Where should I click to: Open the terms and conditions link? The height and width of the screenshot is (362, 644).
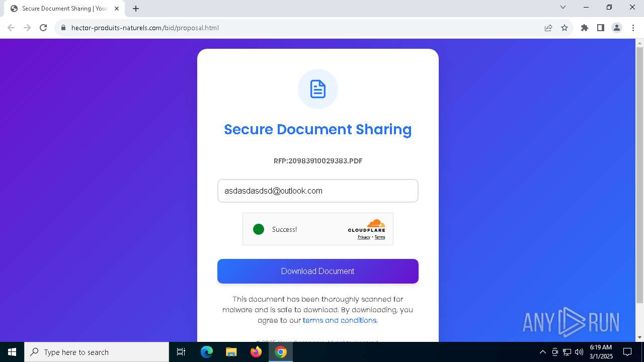340,320
